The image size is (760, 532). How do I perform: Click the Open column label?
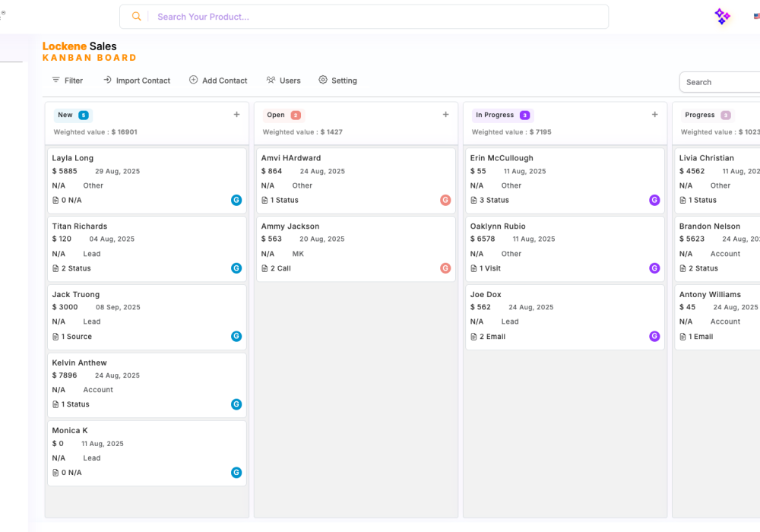click(276, 115)
